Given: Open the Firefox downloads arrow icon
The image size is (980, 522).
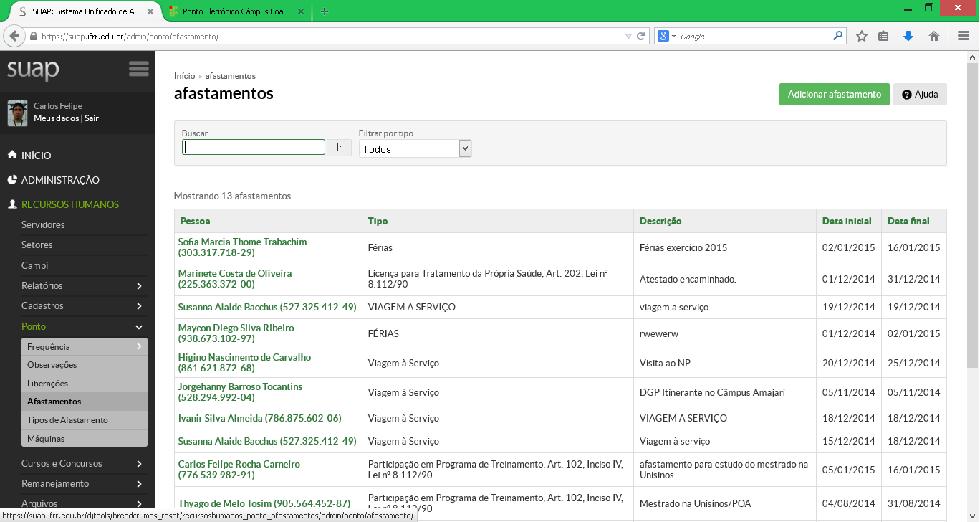Looking at the screenshot, I should [908, 36].
